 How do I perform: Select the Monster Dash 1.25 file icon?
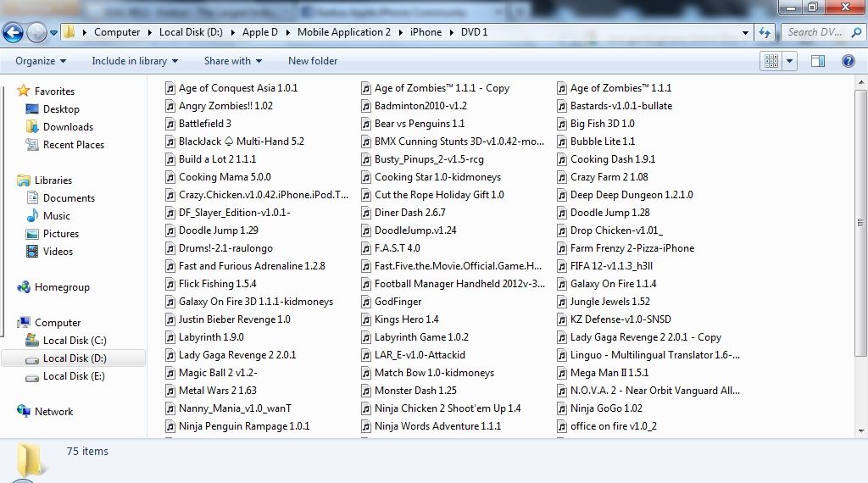pyautogui.click(x=366, y=391)
